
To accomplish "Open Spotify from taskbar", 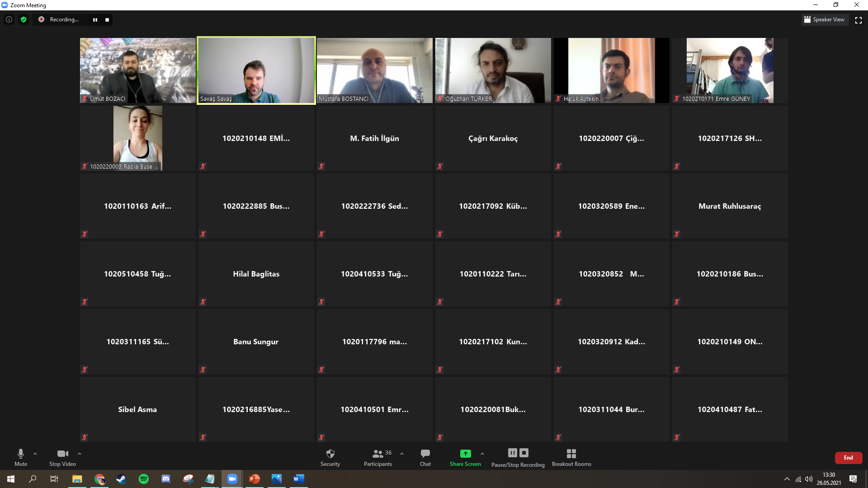I will click(x=144, y=479).
